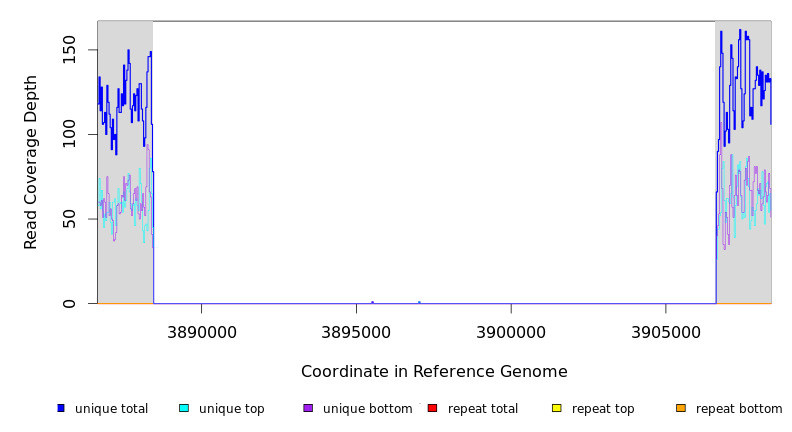This screenshot has height=432, width=792.
Task: Click the orange "repeat bottom" legend swatch
Action: pyautogui.click(x=681, y=408)
